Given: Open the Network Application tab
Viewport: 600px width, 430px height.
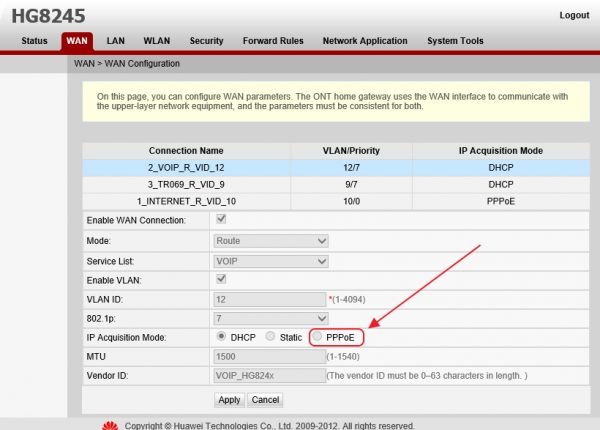Looking at the screenshot, I should coord(365,41).
